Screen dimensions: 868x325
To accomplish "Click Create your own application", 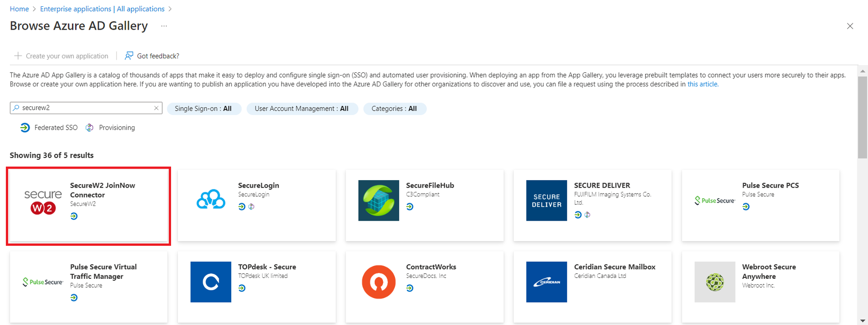I will [x=61, y=56].
